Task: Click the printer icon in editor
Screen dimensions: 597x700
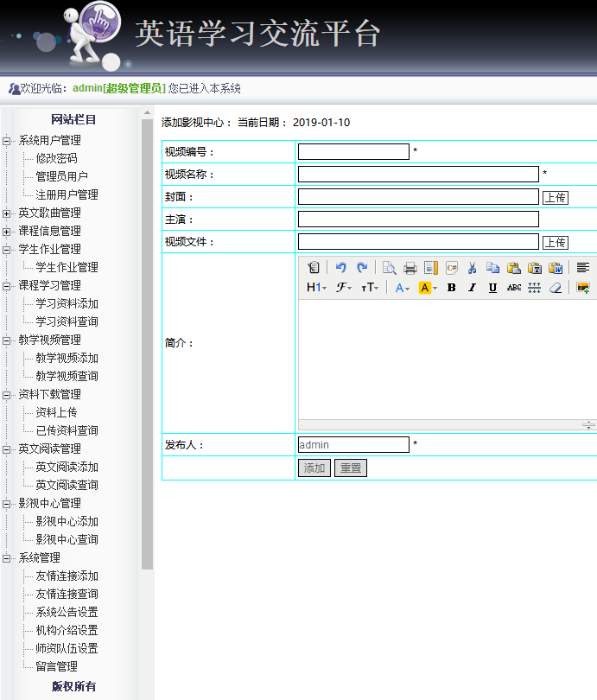Action: tap(410, 267)
